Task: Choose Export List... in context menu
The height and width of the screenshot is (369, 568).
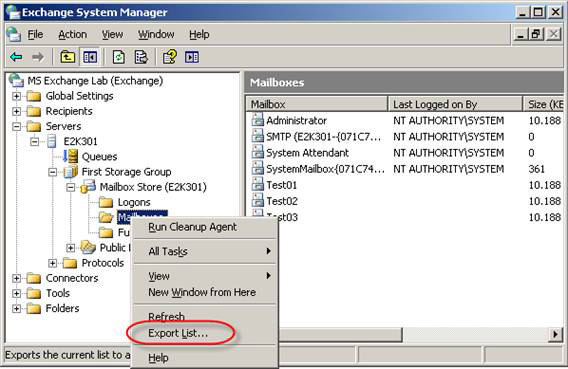Action: pyautogui.click(x=205, y=333)
